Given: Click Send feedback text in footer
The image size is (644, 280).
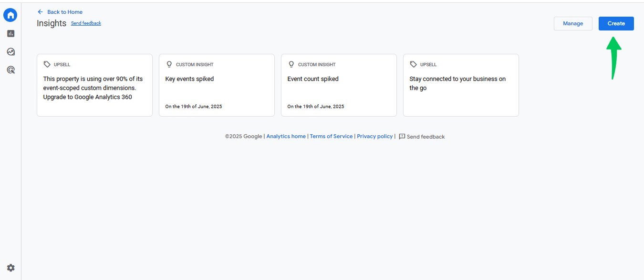Looking at the screenshot, I should 426,137.
